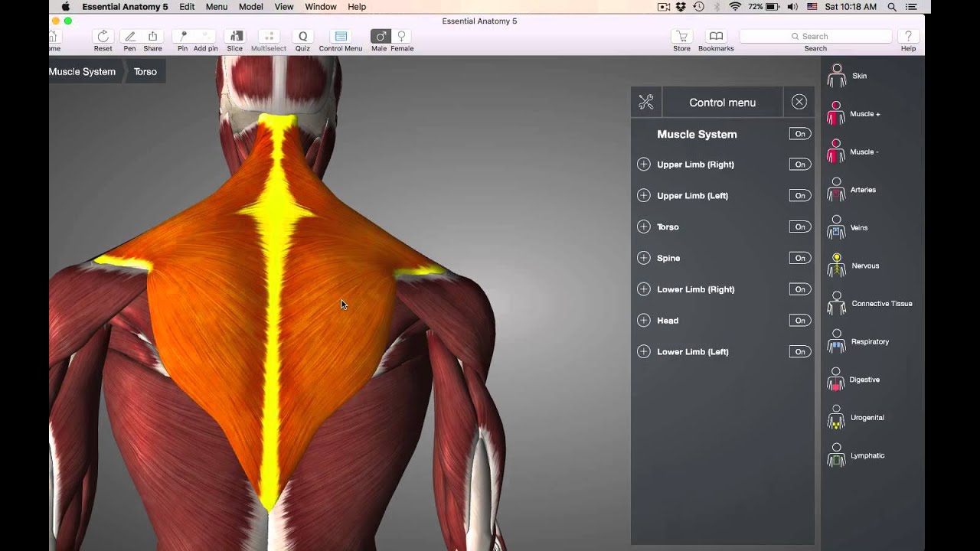
Task: Show the Nervous system
Action: (x=853, y=266)
